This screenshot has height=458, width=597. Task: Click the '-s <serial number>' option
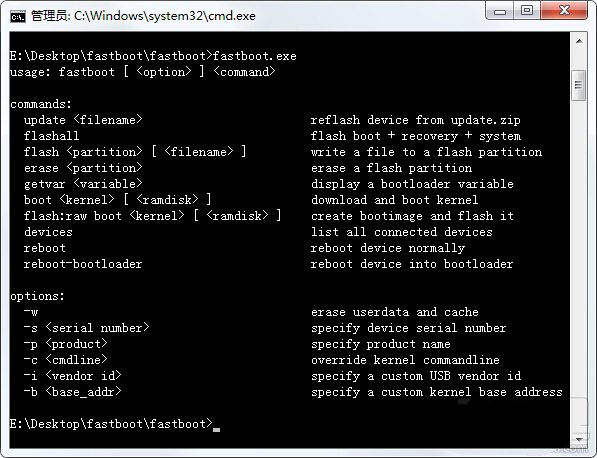[x=86, y=328]
